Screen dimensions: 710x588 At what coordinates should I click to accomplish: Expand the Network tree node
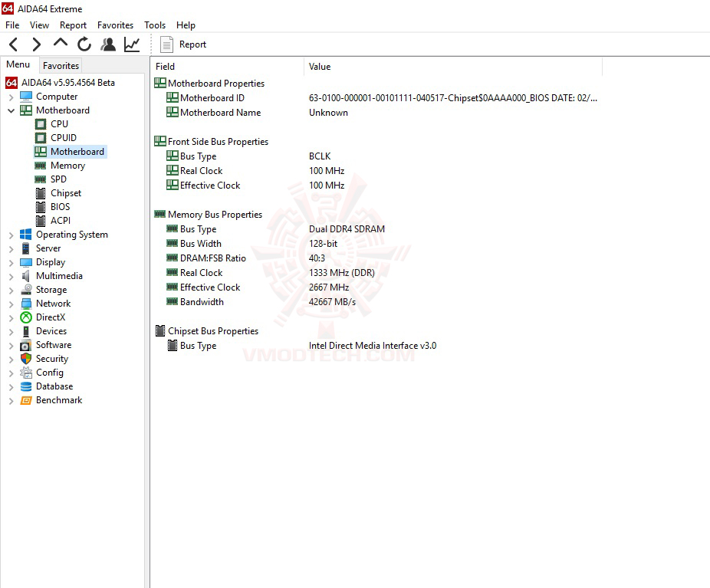click(x=12, y=304)
